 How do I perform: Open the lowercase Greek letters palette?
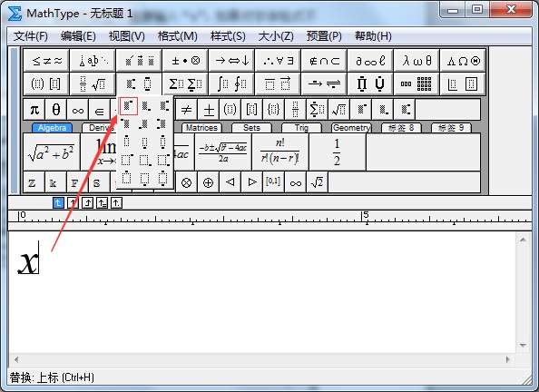click(x=416, y=61)
